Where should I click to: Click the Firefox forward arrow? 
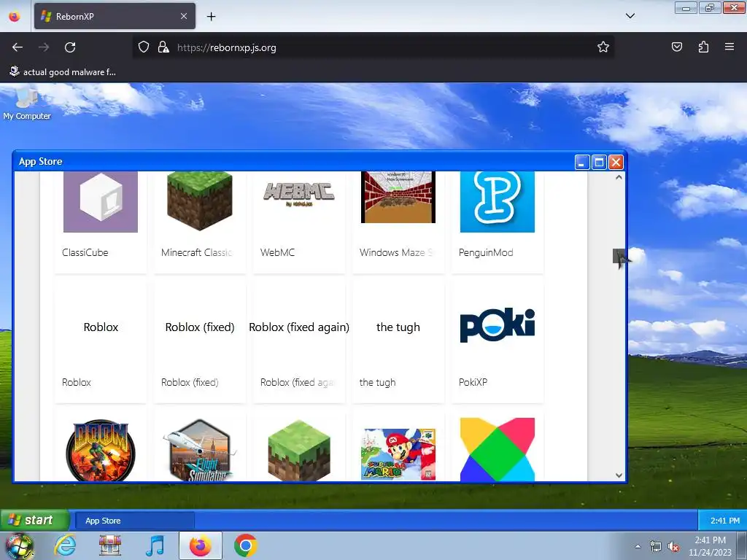click(x=44, y=47)
